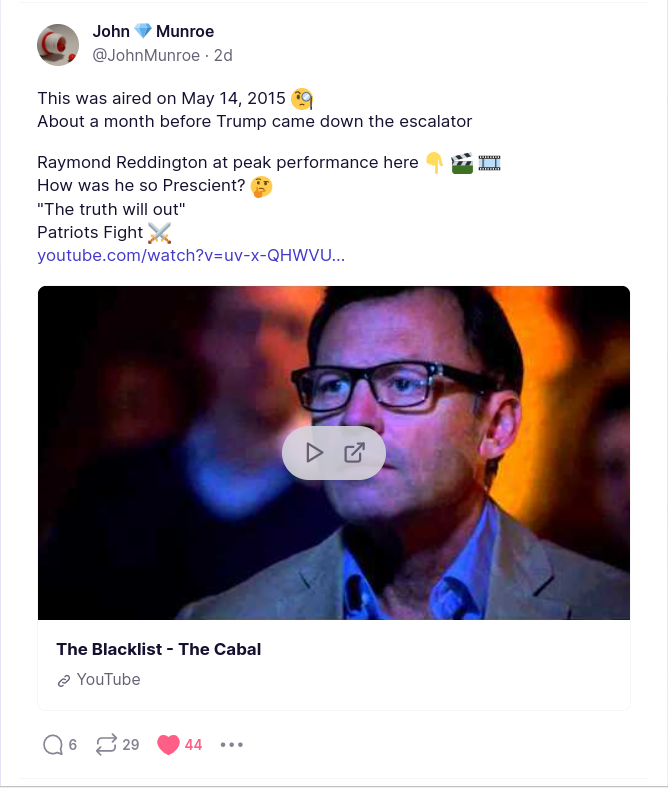This screenshot has height=788, width=668.
Task: Open the three-dot more options menu
Action: coord(232,744)
